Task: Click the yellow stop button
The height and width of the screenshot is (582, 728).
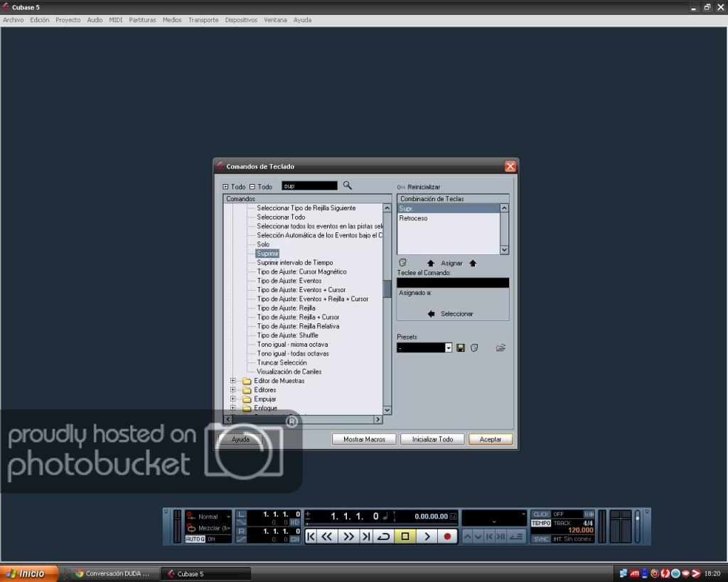Action: (x=405, y=537)
